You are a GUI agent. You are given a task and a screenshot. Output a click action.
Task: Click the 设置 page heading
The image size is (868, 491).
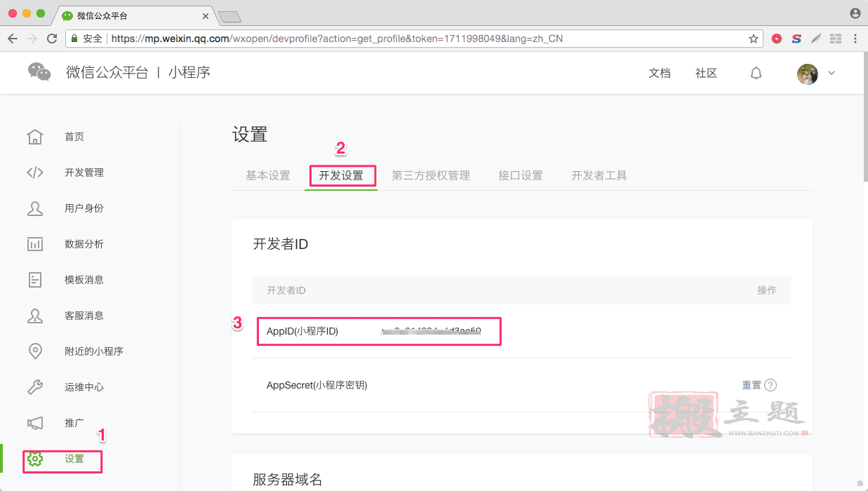click(x=251, y=135)
